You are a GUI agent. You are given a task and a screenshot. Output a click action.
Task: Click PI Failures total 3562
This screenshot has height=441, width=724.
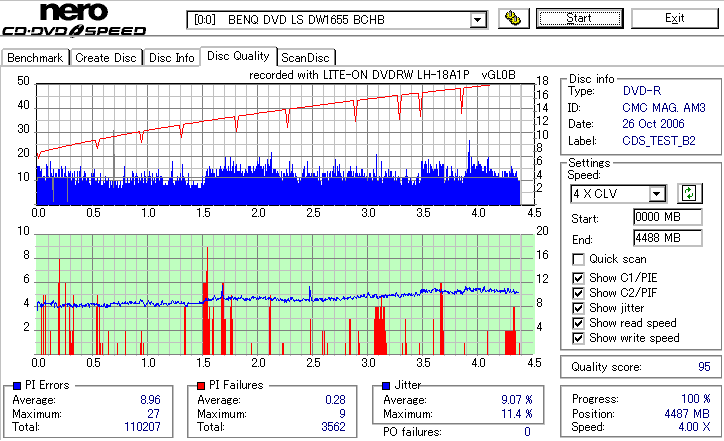tap(333, 427)
